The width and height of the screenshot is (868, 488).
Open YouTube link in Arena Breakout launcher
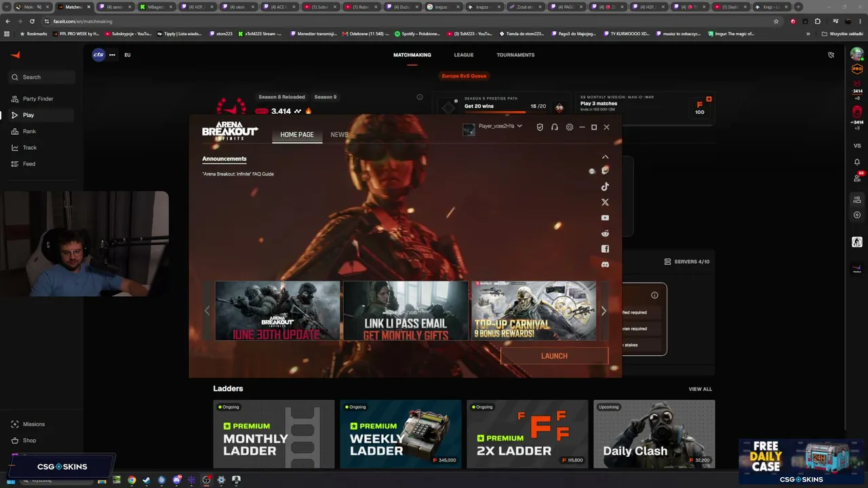pyautogui.click(x=605, y=218)
